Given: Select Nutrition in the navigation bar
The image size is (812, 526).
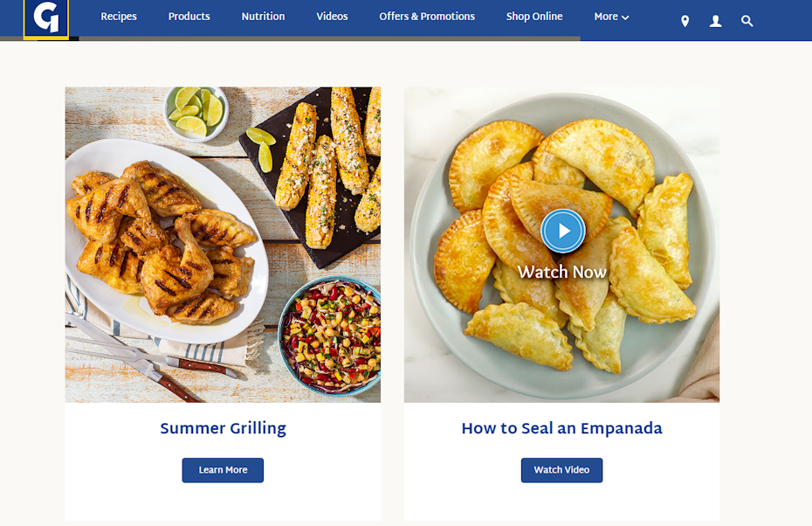Looking at the screenshot, I should point(263,17).
